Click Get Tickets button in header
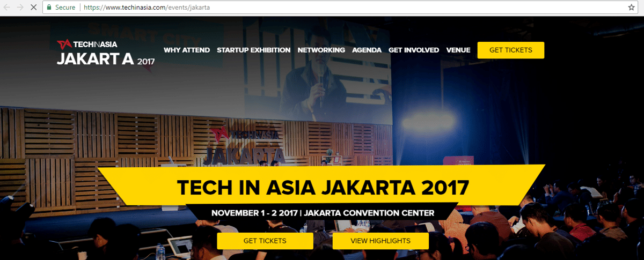Image resolution: width=644 pixels, height=260 pixels. click(511, 50)
